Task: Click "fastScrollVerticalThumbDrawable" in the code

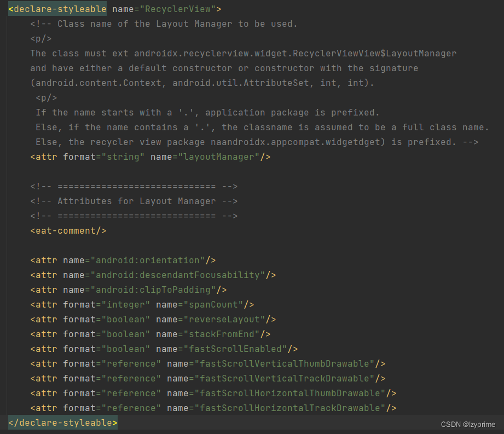Action: [287, 363]
